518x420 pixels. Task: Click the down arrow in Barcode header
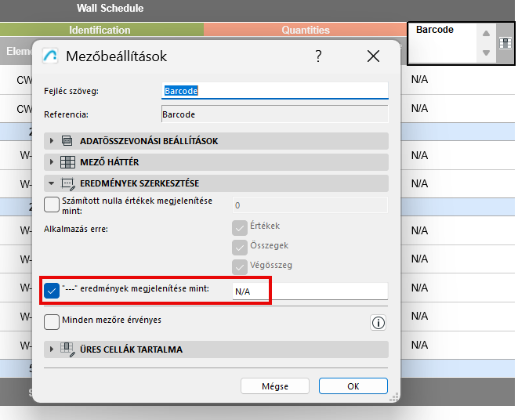486,52
